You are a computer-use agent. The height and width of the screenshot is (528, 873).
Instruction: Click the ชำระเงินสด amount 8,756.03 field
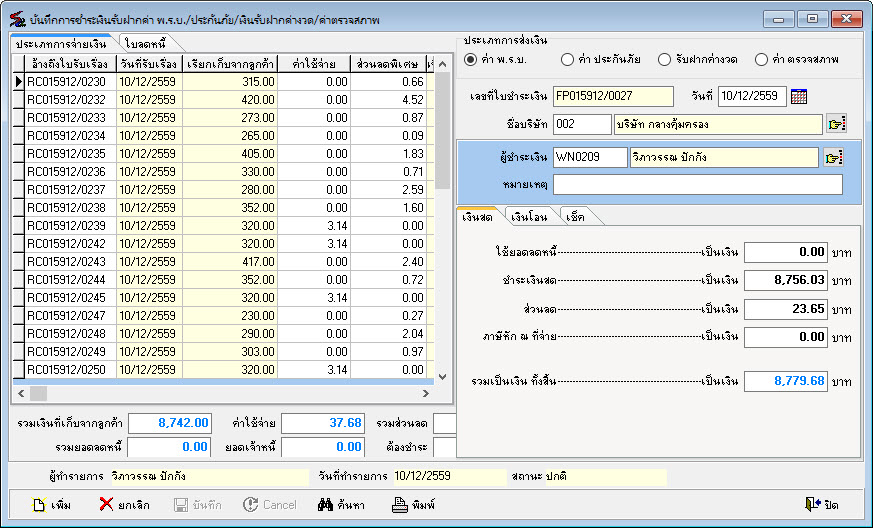pyautogui.click(x=786, y=280)
